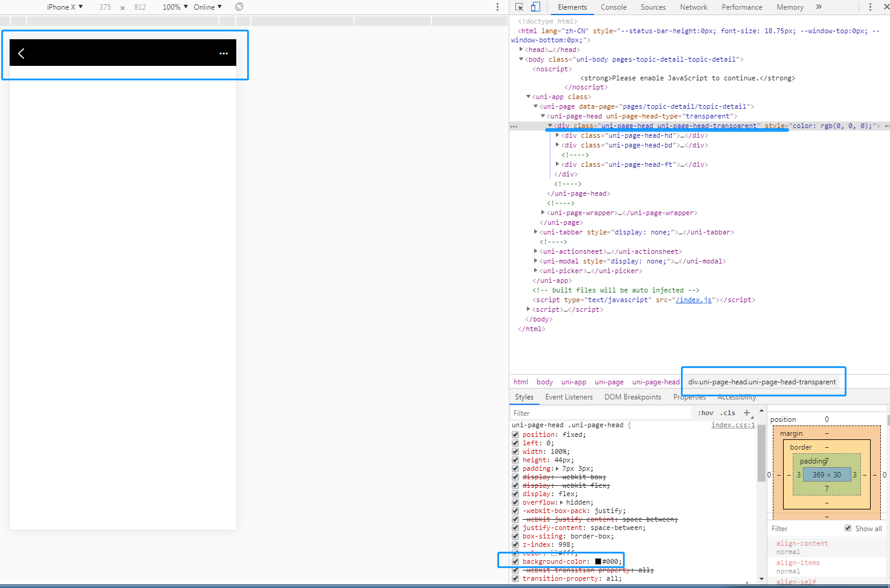Open the black background-color swatch
Image resolution: width=890 pixels, height=588 pixels.
[598, 561]
